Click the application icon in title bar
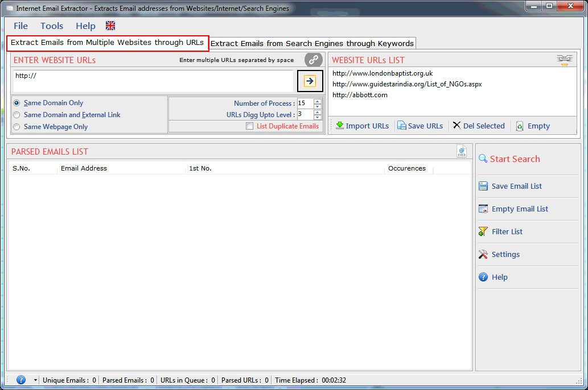Viewport: 588px width, 390px height. point(10,8)
